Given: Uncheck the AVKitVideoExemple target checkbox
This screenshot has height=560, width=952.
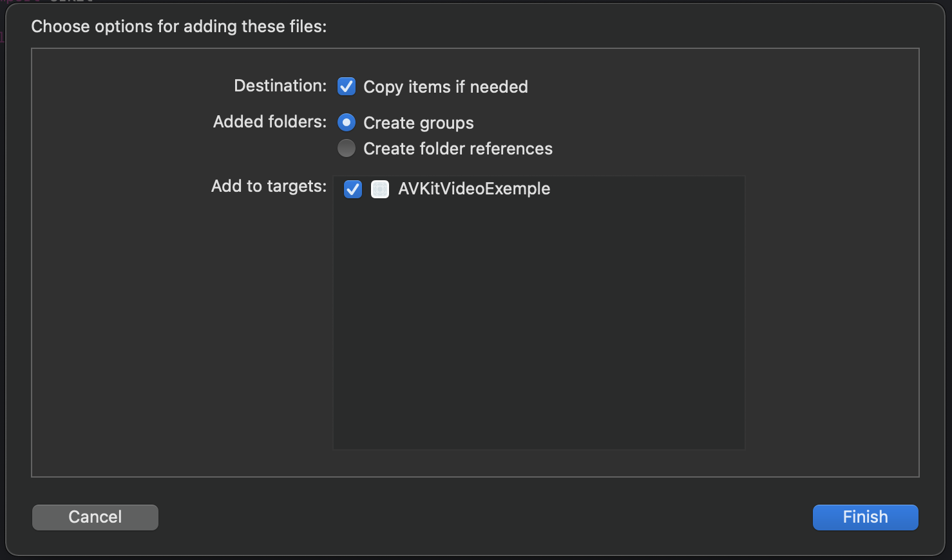Looking at the screenshot, I should point(353,189).
